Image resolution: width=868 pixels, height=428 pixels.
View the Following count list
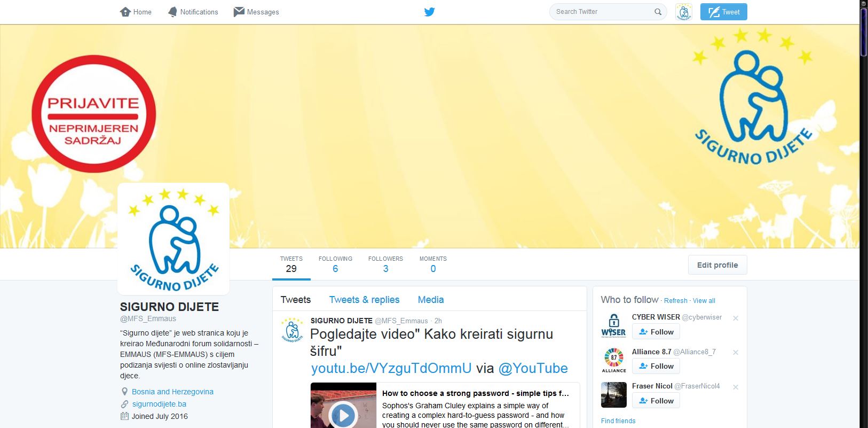(335, 264)
